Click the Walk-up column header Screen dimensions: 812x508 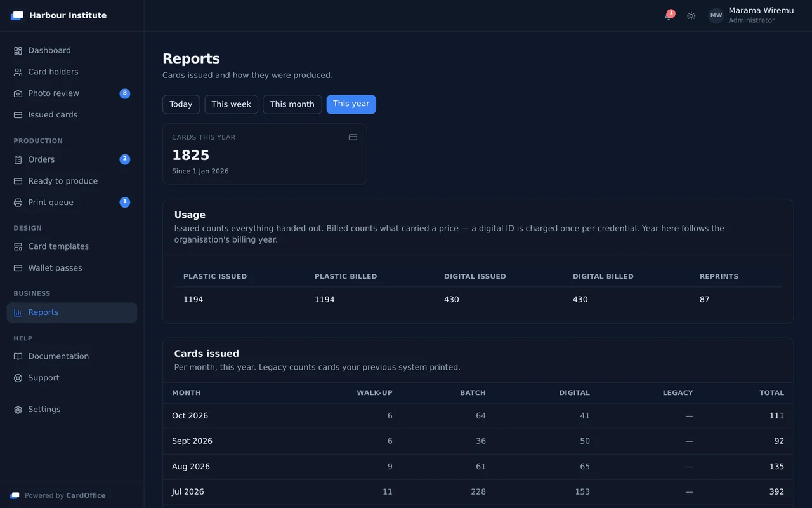tap(374, 392)
